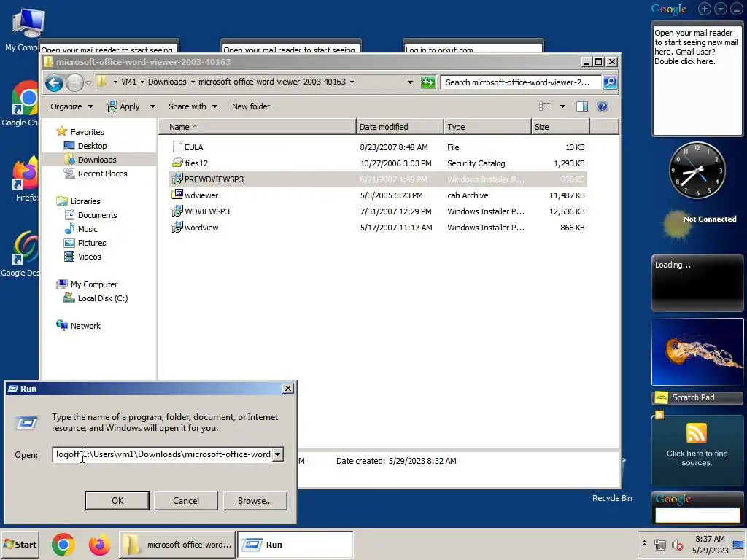Launch Firefox from the taskbar

(x=99, y=545)
